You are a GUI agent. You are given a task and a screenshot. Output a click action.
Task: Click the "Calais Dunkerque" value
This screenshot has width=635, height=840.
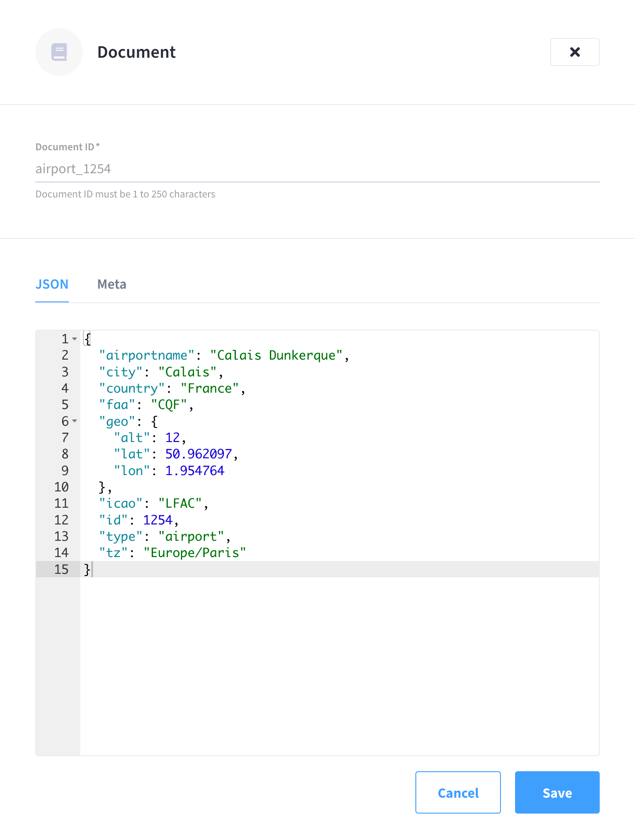[x=276, y=355]
